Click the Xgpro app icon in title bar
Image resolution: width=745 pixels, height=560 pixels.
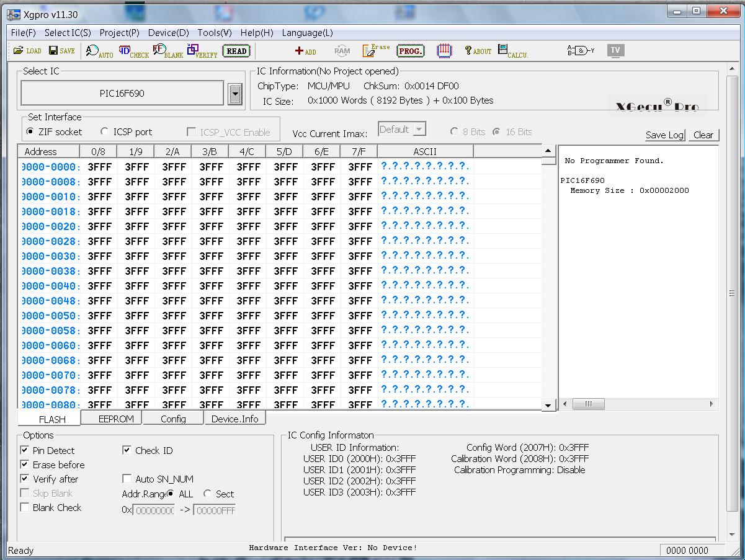(x=15, y=15)
